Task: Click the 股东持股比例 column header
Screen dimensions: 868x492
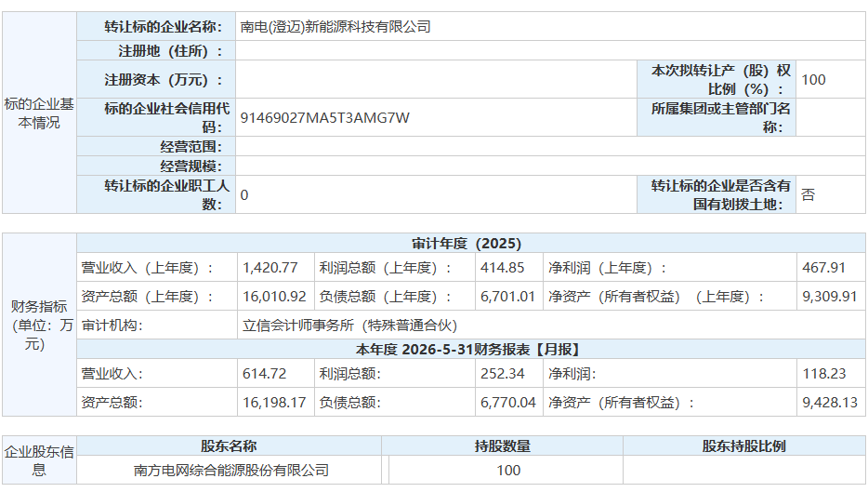Action: 744,446
